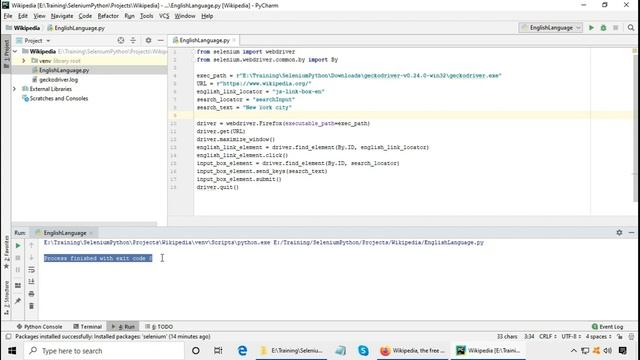Change file encoding UTF-8 in status bar
Viewport: 640px width, 360px height.
571,337
